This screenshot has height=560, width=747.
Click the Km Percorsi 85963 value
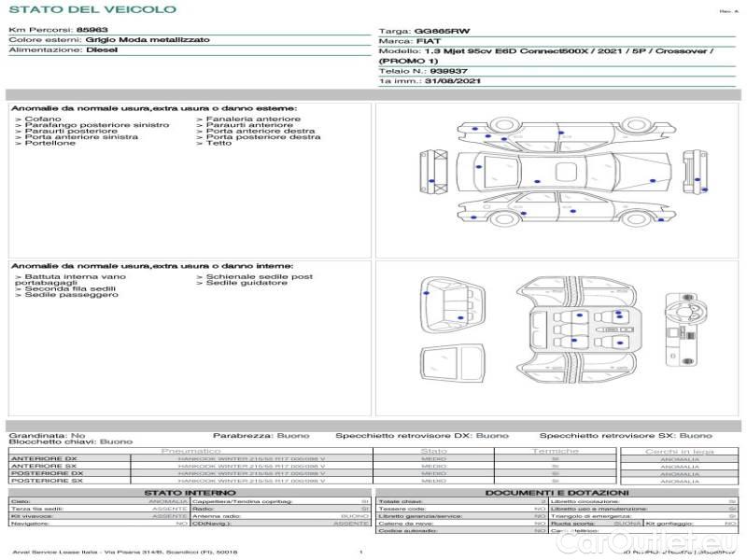[x=92, y=30]
